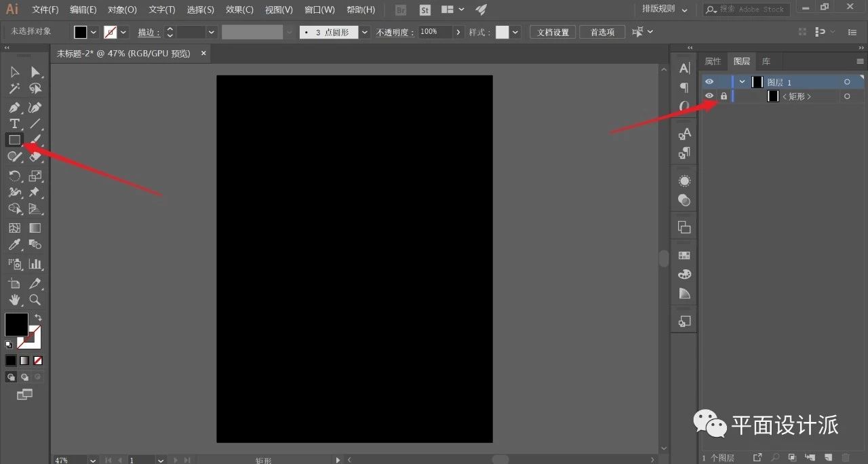The image size is (868, 464).
Task: Open the 编辑(E) menu
Action: tap(83, 9)
